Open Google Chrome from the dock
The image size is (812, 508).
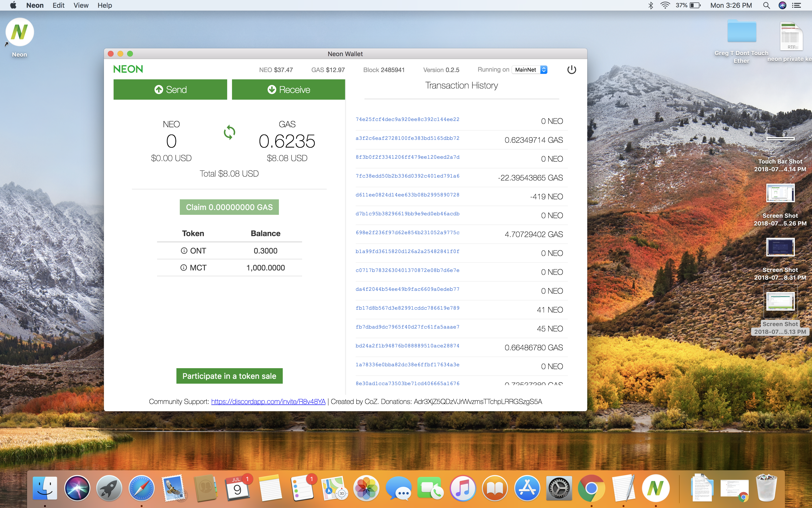591,488
